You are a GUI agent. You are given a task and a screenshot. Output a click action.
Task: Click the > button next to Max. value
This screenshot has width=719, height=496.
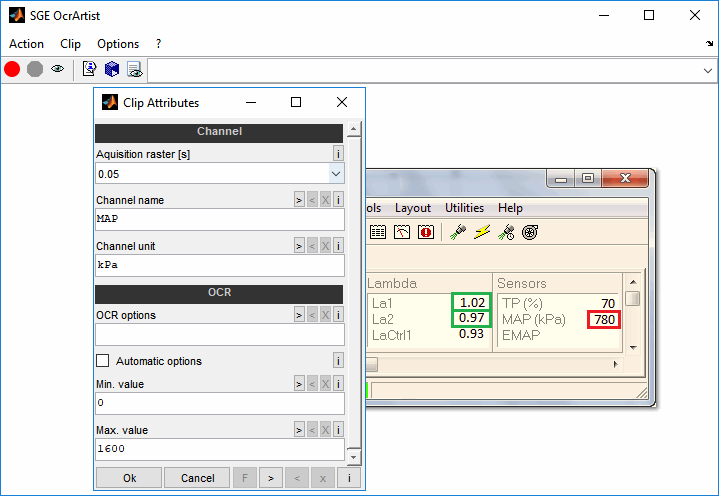[x=299, y=430]
